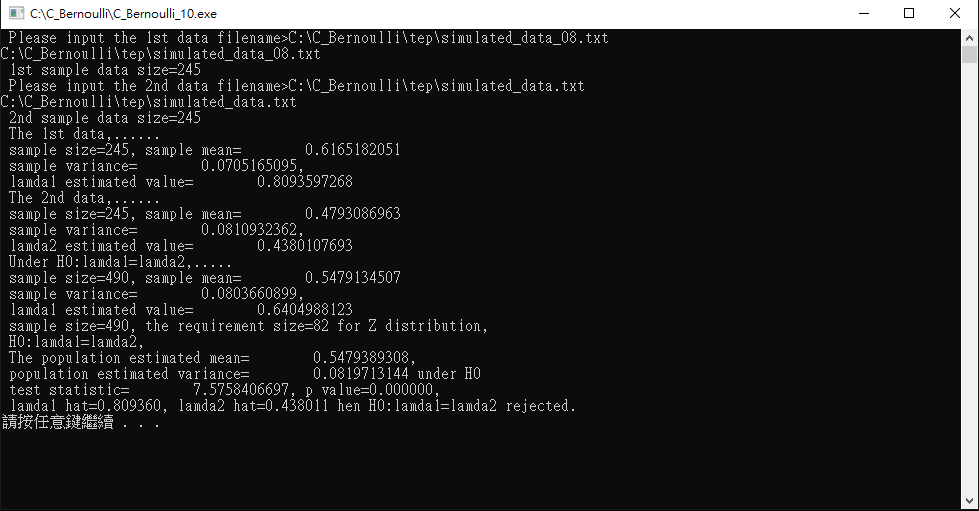
Task: Open the console system menu icon
Action: [x=16, y=13]
